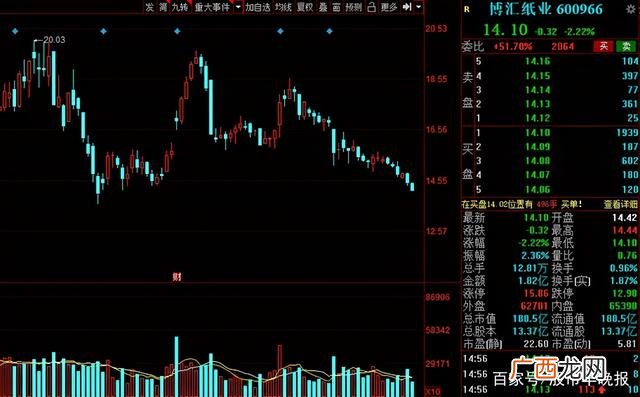The image size is (640, 397).
Task: Click the last candlestick on the chart
Action: [x=412, y=186]
